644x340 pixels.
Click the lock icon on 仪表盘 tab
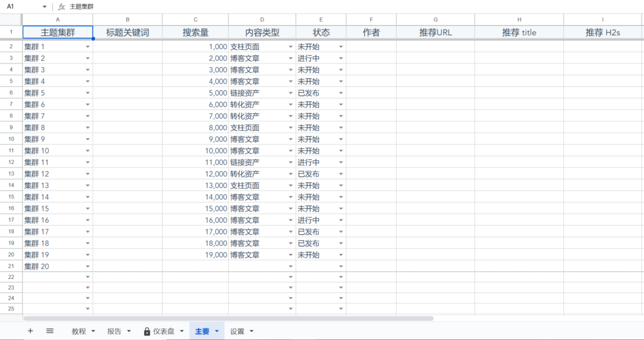coord(147,331)
